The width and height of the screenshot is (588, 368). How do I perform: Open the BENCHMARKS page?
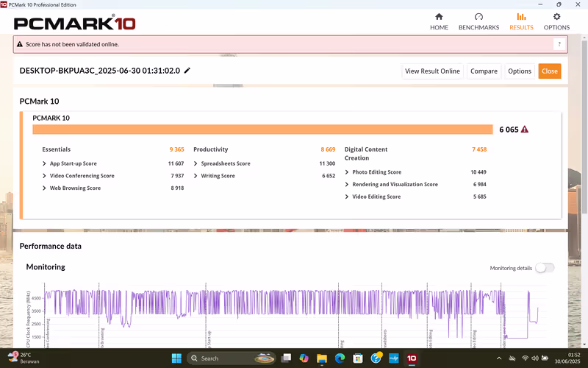(x=478, y=21)
